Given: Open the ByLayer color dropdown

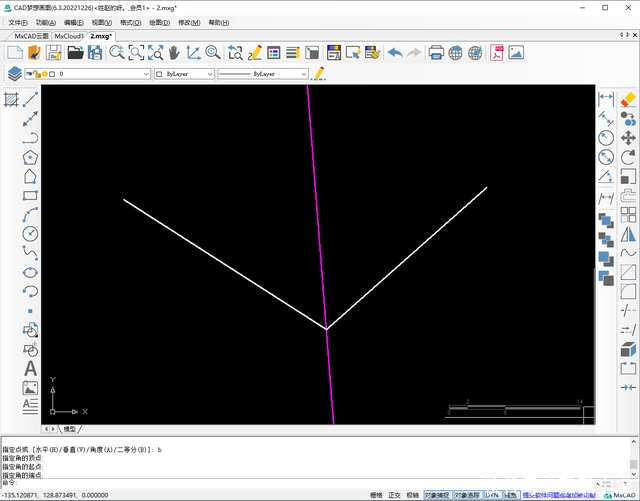Looking at the screenshot, I should [184, 74].
